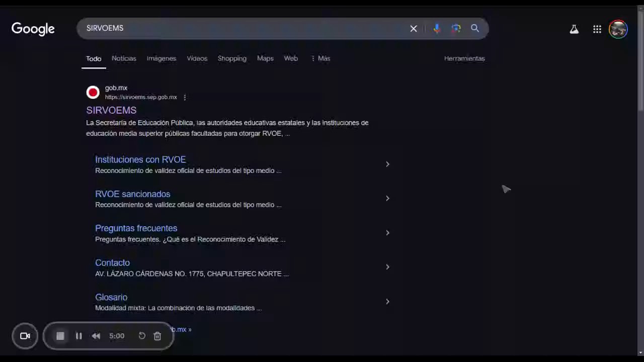This screenshot has height=362, width=644.
Task: Open the three-dot menu beside sirvoems.sep.gob.mx
Action: 185,98
